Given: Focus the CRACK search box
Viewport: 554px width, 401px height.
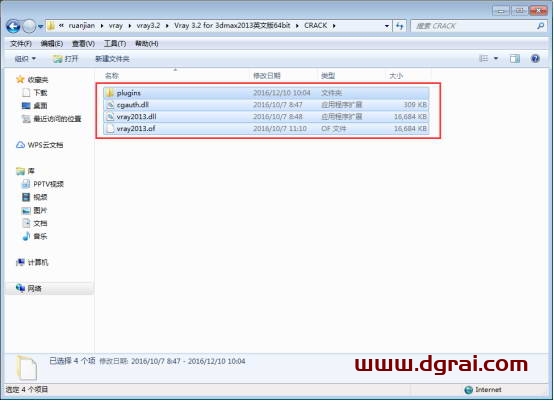Looking at the screenshot, I should tap(473, 26).
